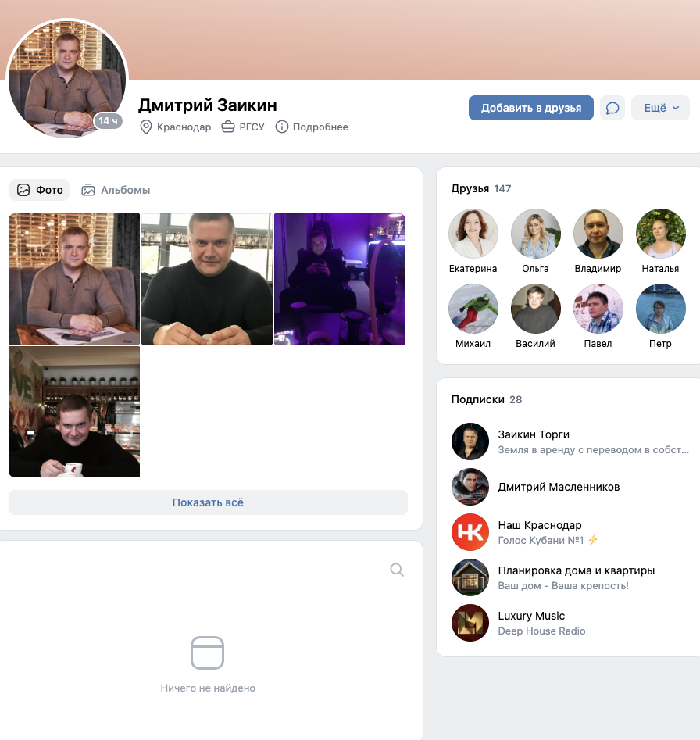Open the Luxury Music logo
700x740 pixels.
click(x=470, y=623)
